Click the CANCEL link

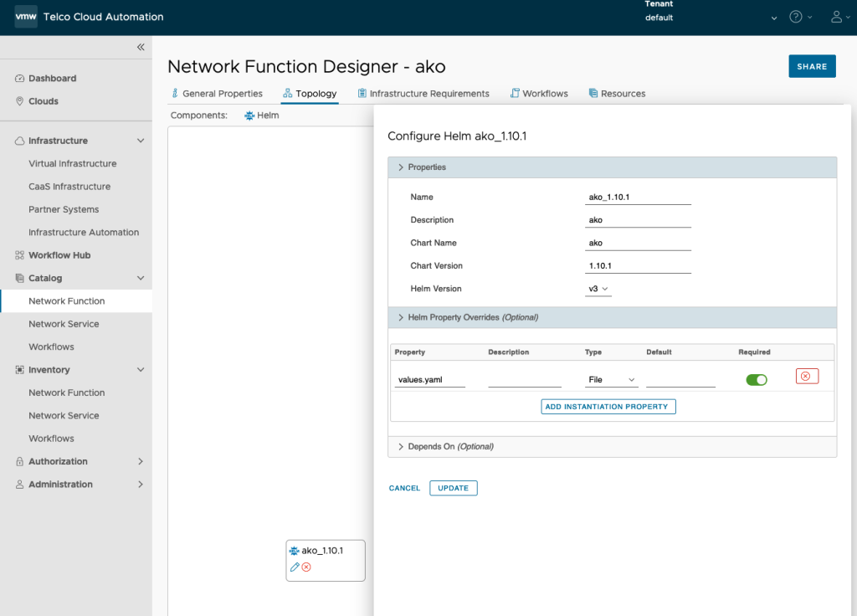tap(404, 488)
